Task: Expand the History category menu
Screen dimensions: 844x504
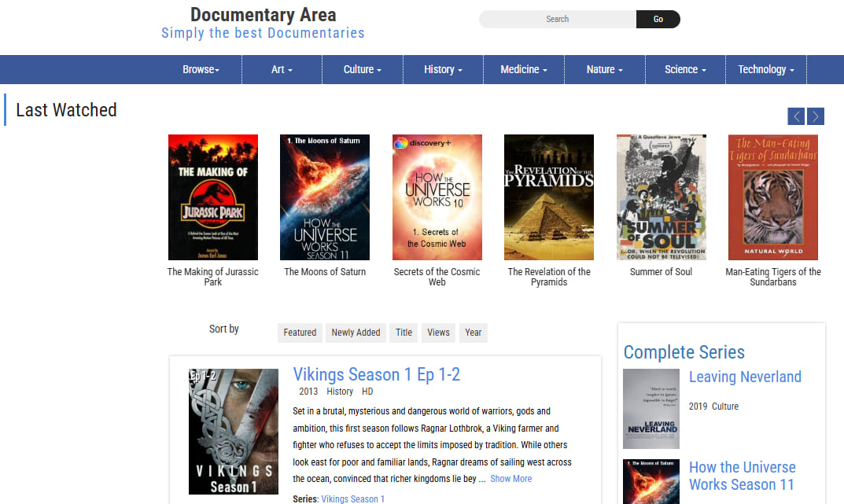Action: pyautogui.click(x=443, y=69)
